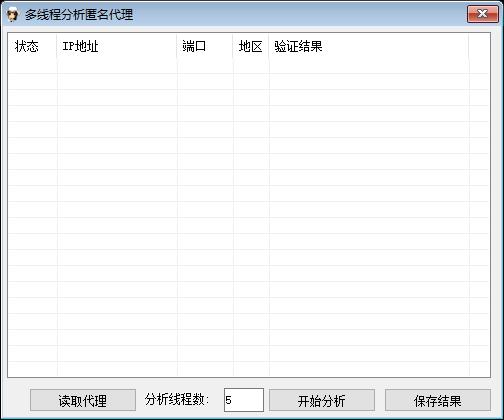Screen dimensions: 504x420
Task: Click the 分析线程数 label
Action: pyautogui.click(x=177, y=399)
